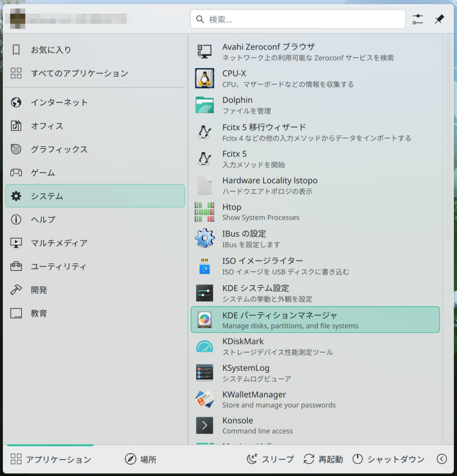
Task: Expand more power options arrow
Action: tap(442, 459)
